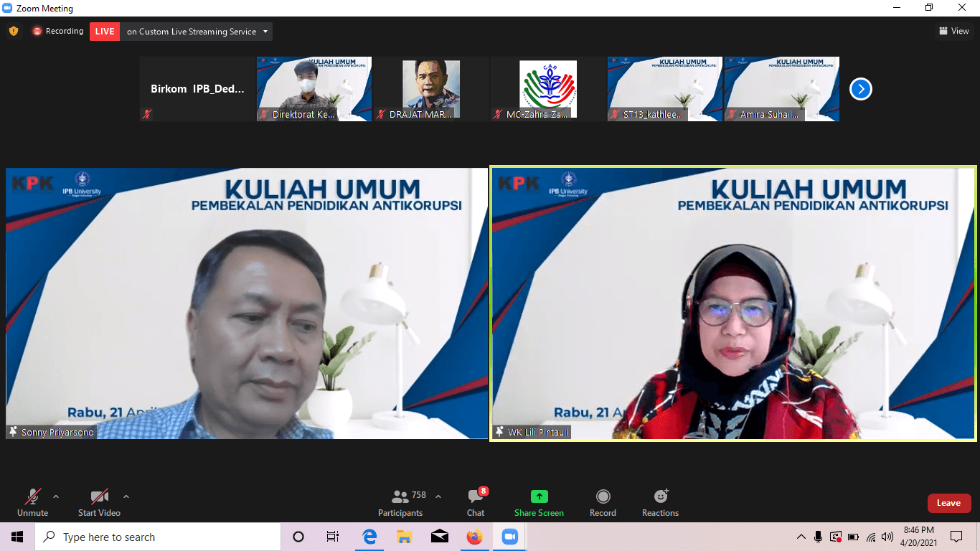Click the encryption shield badge in the top-left
Image resolution: width=980 pixels, height=551 pixels.
tap(13, 31)
